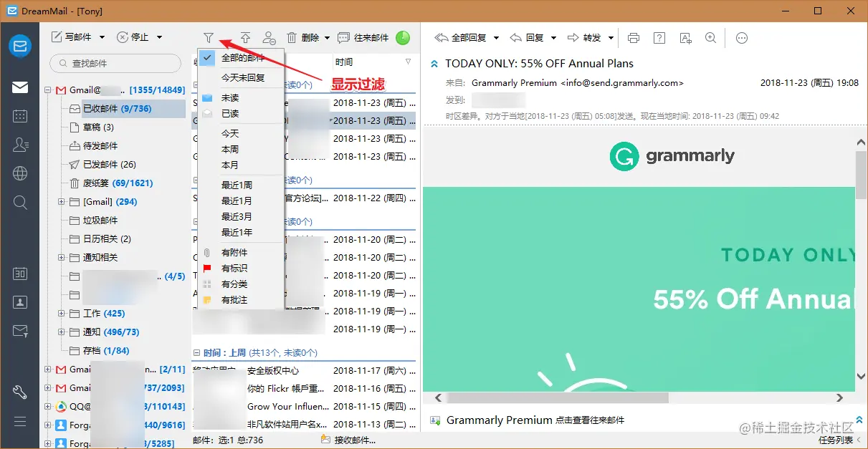Image resolution: width=868 pixels, height=449 pixels.
Task: Click the 删除 delete button
Action: pos(303,37)
